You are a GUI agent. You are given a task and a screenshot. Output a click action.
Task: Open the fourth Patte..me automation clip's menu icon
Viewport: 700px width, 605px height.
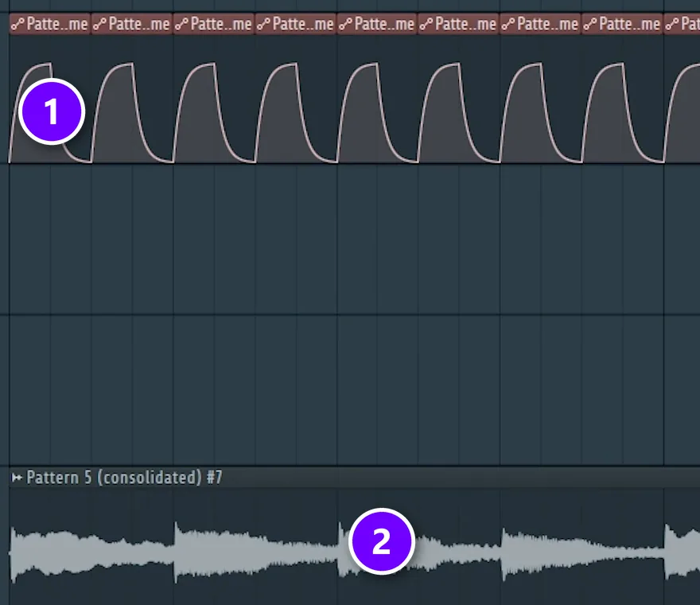(x=263, y=24)
